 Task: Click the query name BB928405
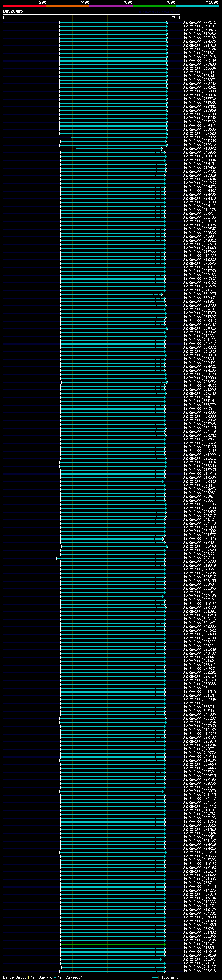pos(13,11)
